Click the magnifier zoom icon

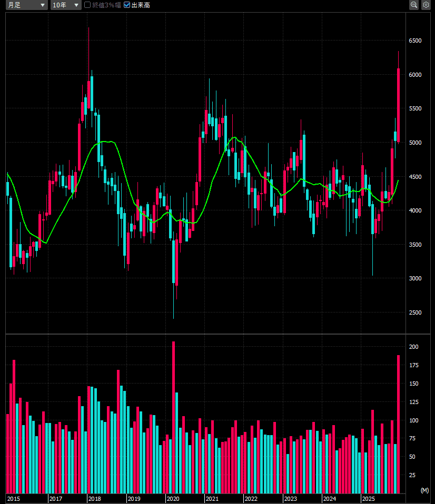click(414, 5)
